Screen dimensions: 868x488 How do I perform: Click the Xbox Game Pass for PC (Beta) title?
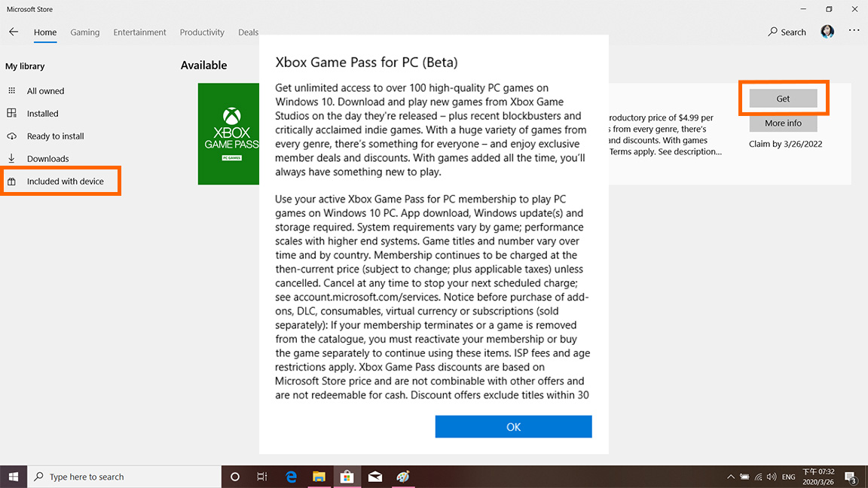point(366,62)
